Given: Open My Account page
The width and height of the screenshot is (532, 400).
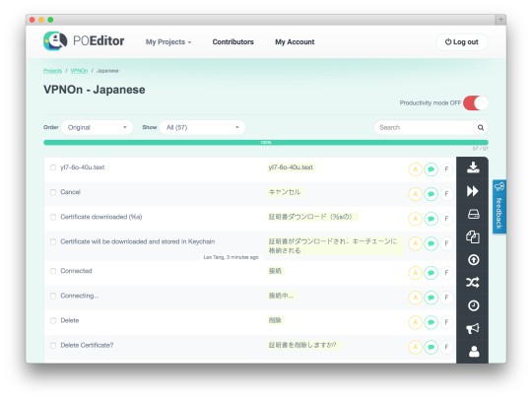Looking at the screenshot, I should pyautogui.click(x=295, y=42).
